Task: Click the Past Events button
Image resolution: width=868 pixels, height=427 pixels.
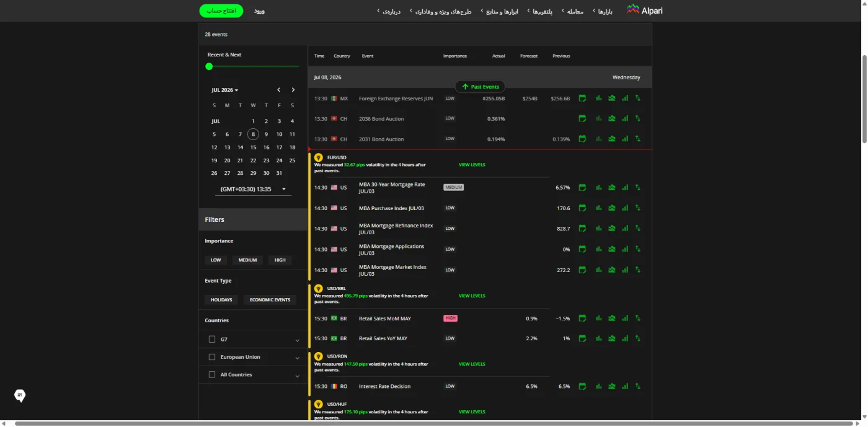Action: [480, 87]
